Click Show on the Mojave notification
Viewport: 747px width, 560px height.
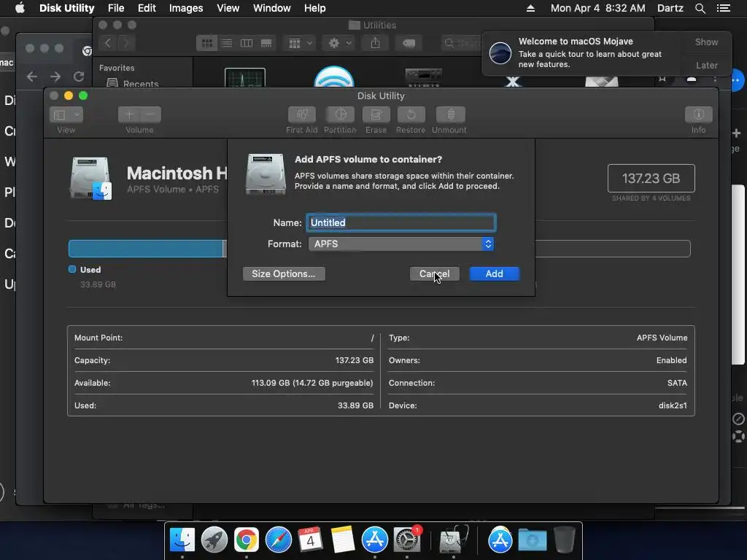(x=706, y=42)
